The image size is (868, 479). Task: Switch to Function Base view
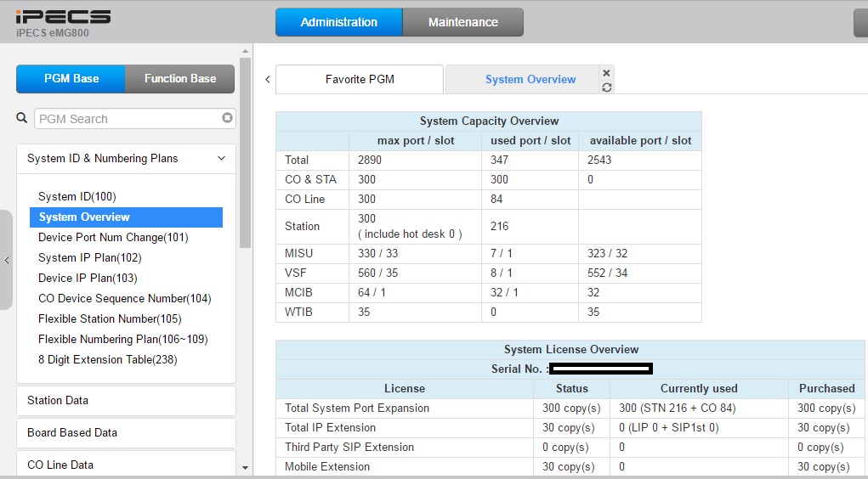click(179, 78)
